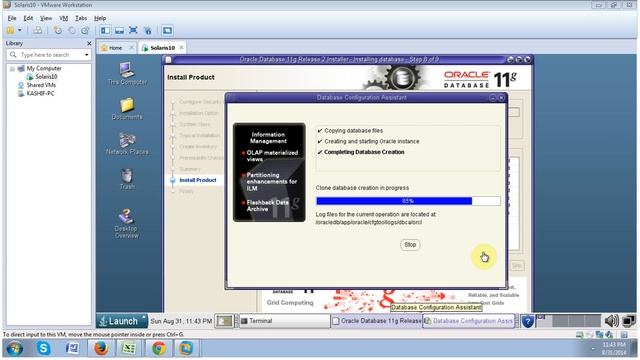
Task: Open the Library search dropdown arrow
Action: pos(87,55)
